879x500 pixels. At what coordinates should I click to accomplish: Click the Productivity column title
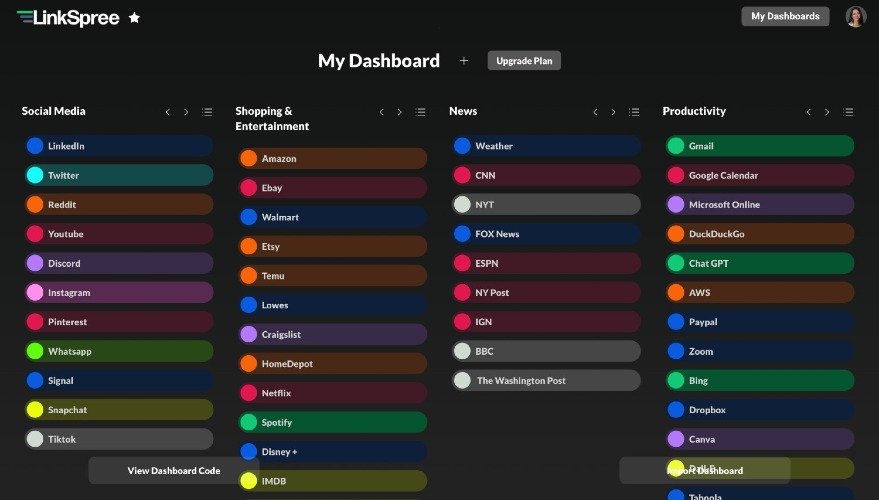[x=694, y=111]
